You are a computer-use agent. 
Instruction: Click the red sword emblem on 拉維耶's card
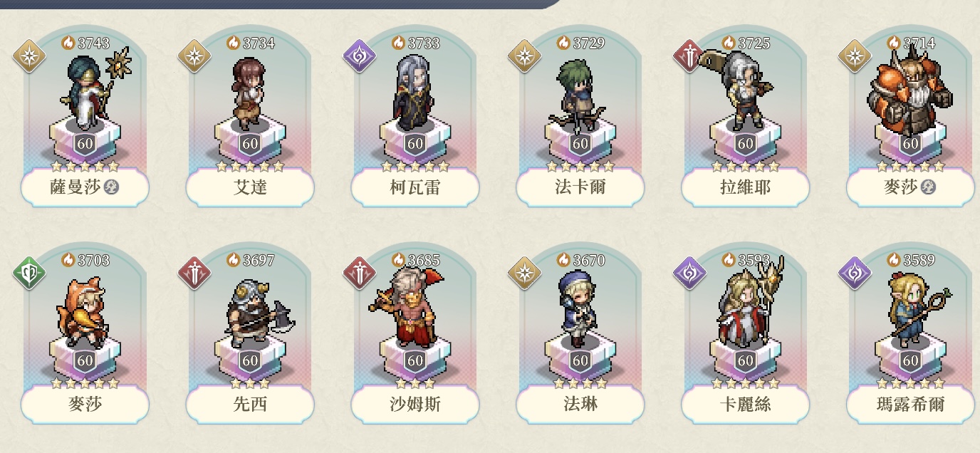tap(690, 56)
